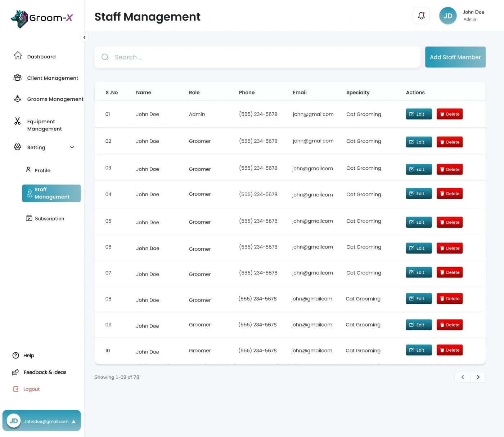Click the Groom-X logo
The width and height of the screenshot is (504, 437).
coord(42,18)
